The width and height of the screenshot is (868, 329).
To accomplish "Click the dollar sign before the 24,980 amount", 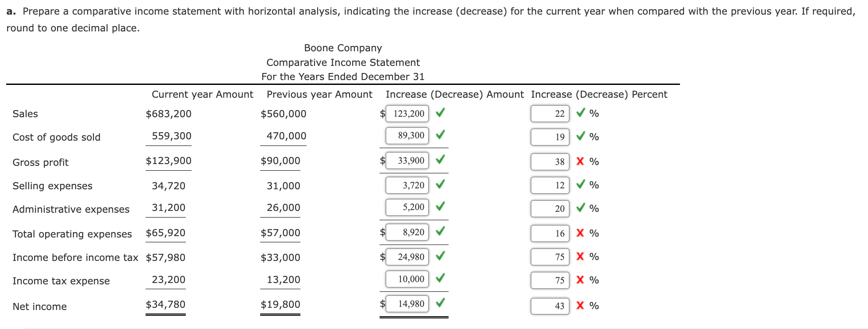I will 381,256.
